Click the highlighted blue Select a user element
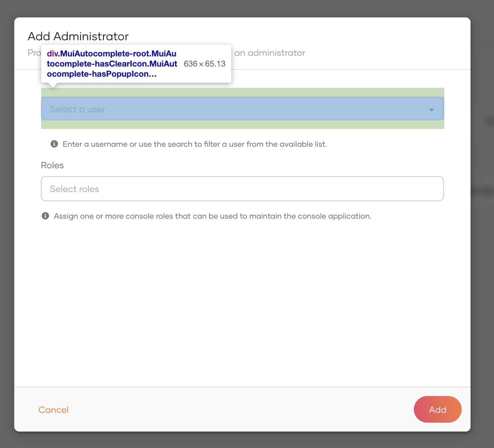 [242, 109]
